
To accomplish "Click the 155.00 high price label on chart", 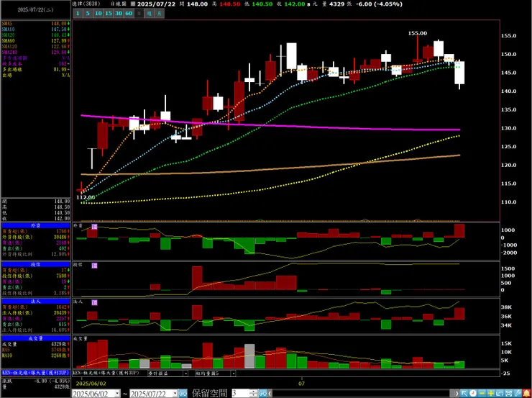I will [x=417, y=33].
